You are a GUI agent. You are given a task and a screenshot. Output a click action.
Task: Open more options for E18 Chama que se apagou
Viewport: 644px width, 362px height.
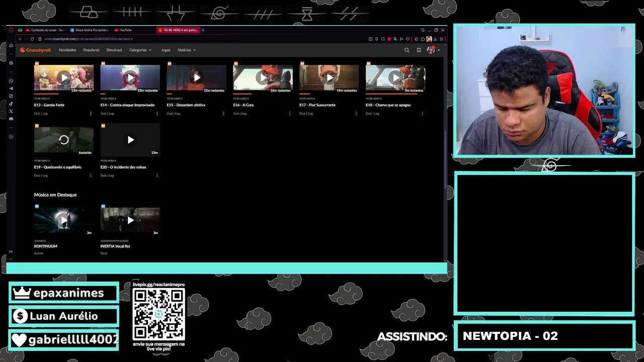click(423, 114)
